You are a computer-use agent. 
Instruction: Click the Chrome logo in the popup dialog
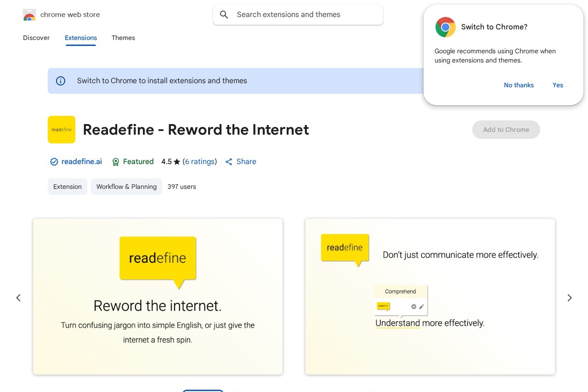point(445,27)
